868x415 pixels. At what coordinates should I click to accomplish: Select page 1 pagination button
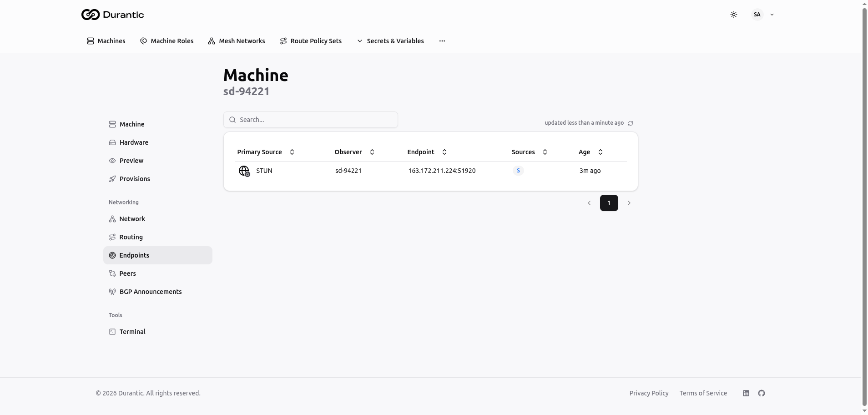pyautogui.click(x=609, y=203)
